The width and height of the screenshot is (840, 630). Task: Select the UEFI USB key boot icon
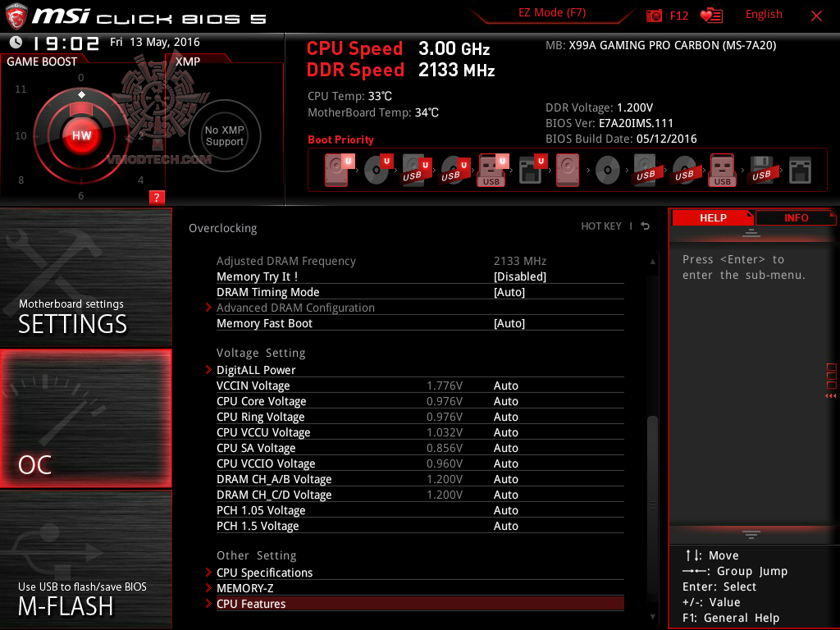pos(493,170)
